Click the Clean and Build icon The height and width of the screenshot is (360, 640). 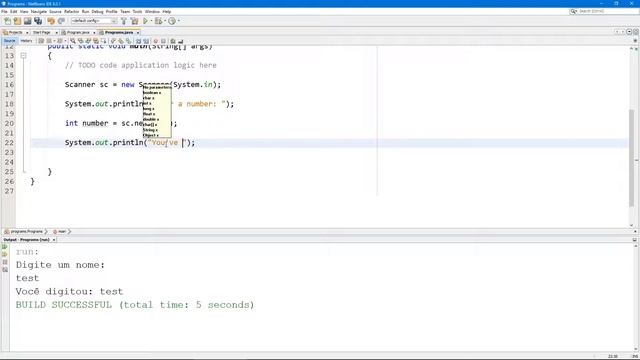(134, 21)
